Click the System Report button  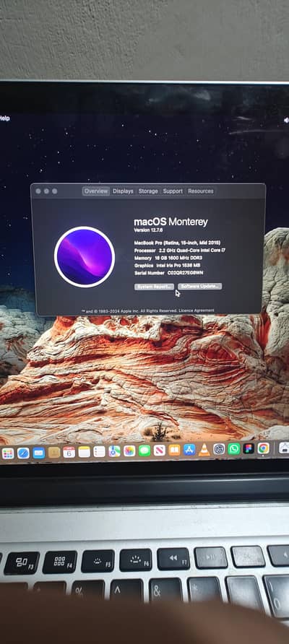(x=154, y=287)
